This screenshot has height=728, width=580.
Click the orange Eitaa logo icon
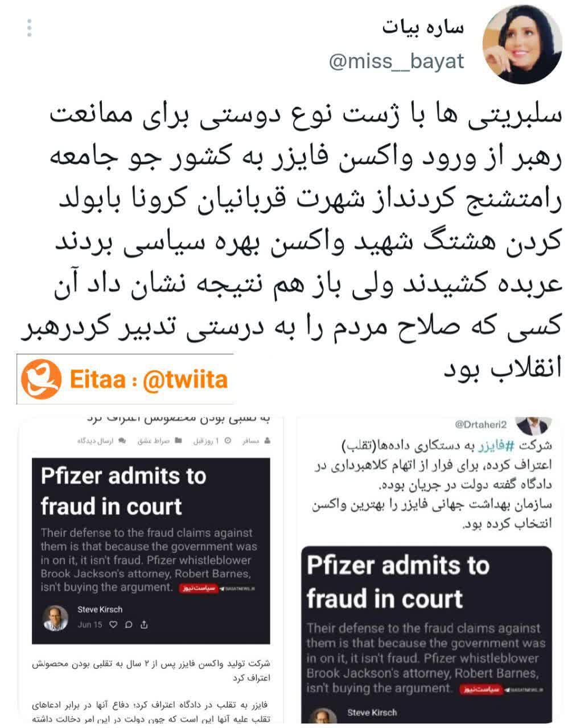[x=41, y=379]
